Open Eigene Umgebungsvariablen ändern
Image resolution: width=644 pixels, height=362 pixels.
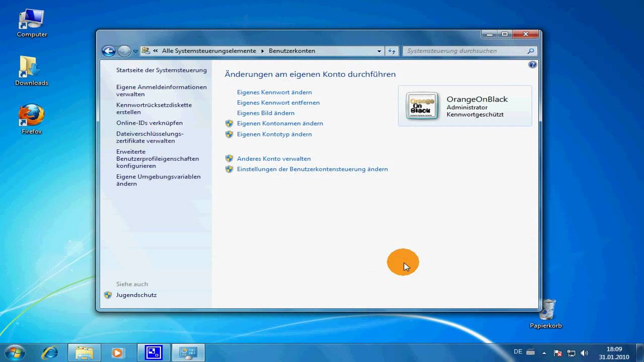pos(158,180)
